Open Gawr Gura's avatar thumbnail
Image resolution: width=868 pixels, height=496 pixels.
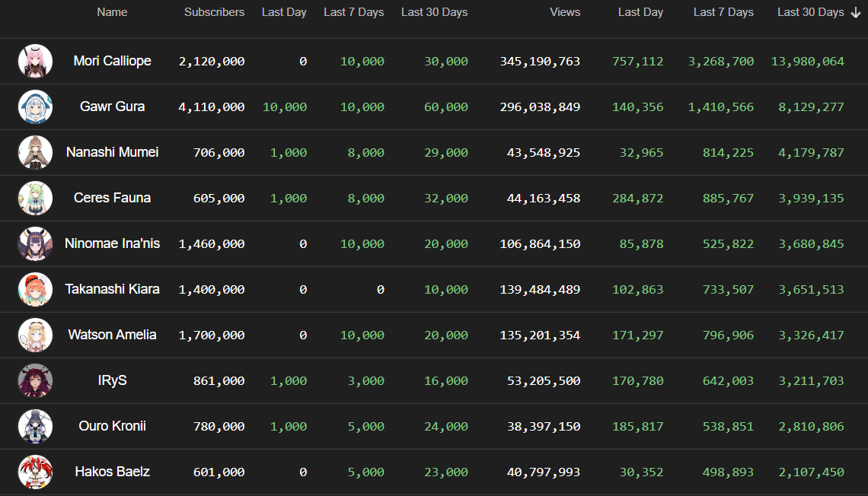pos(36,107)
